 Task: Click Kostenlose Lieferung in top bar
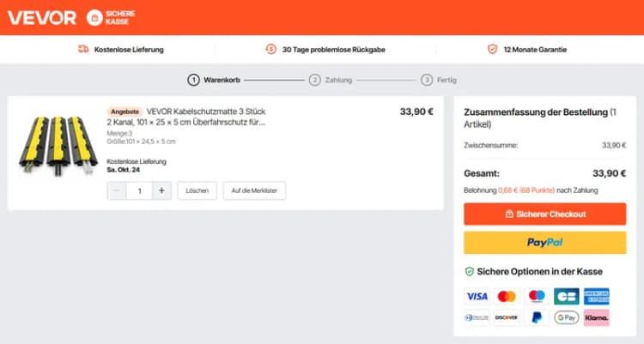point(129,49)
